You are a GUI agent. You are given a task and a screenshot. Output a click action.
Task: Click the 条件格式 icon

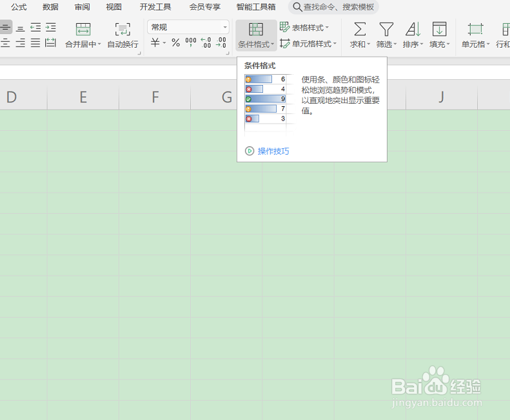[256, 29]
